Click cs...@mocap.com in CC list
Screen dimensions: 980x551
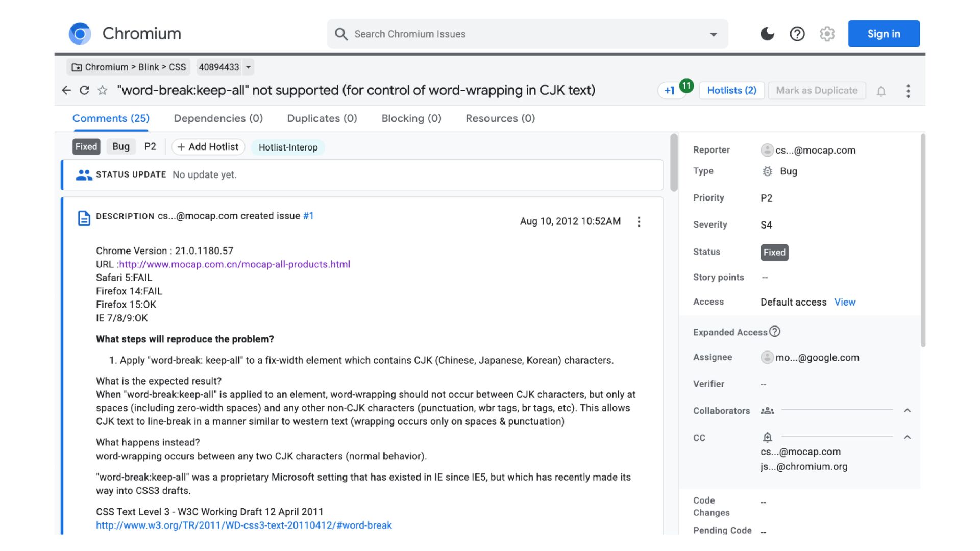[x=800, y=452]
